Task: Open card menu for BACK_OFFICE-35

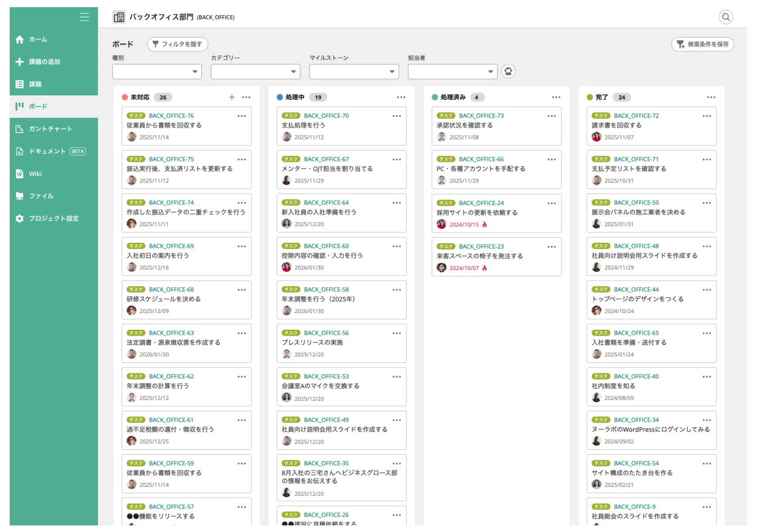Action: [x=397, y=463]
